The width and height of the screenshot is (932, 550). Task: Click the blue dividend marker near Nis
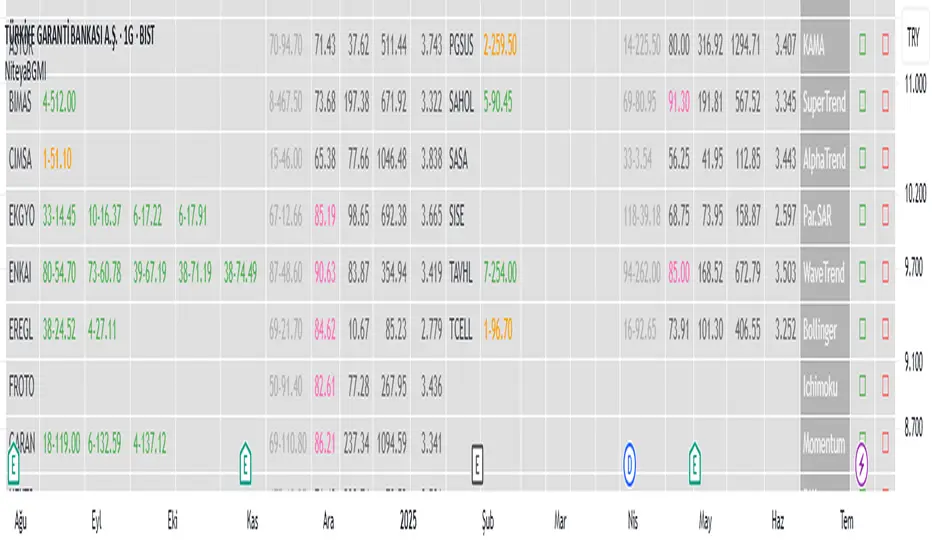point(630,464)
